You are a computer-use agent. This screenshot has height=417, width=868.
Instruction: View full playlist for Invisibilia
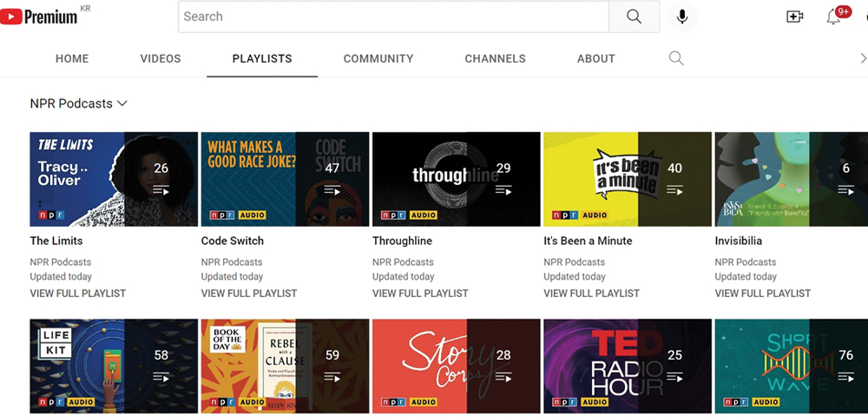762,294
